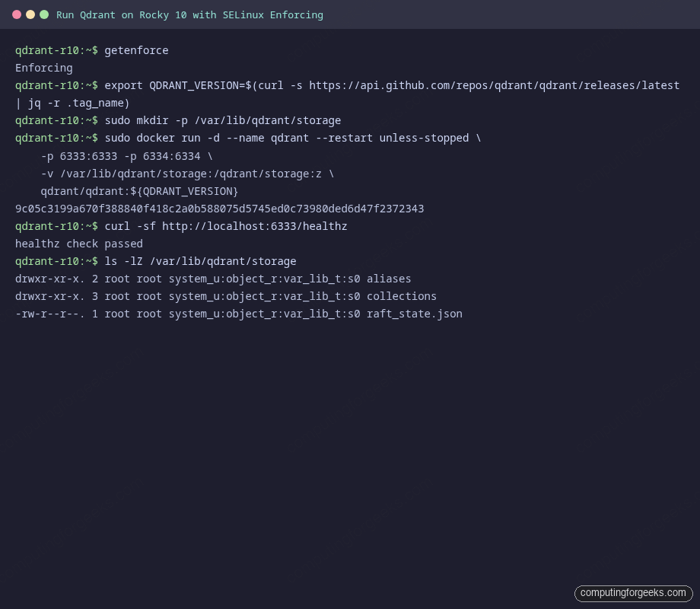Click the green maximize window dot
Viewport: 700px width, 609px height.
pyautogui.click(x=44, y=14)
